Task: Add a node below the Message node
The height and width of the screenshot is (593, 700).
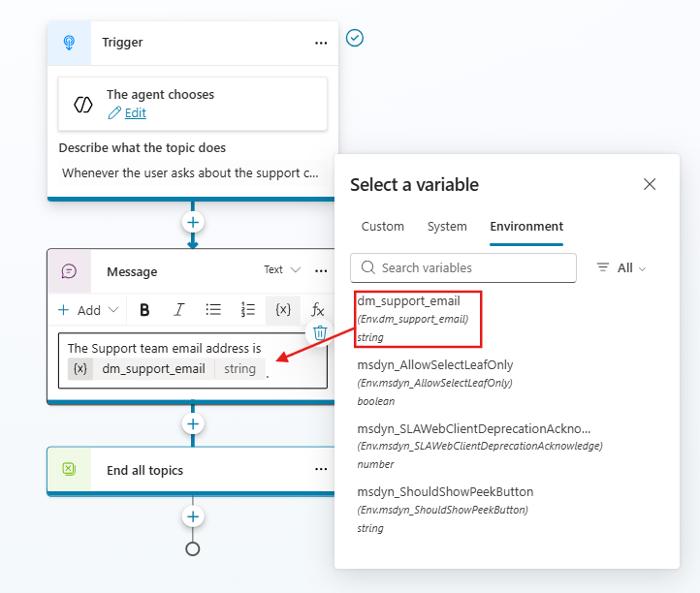Action: [193, 423]
